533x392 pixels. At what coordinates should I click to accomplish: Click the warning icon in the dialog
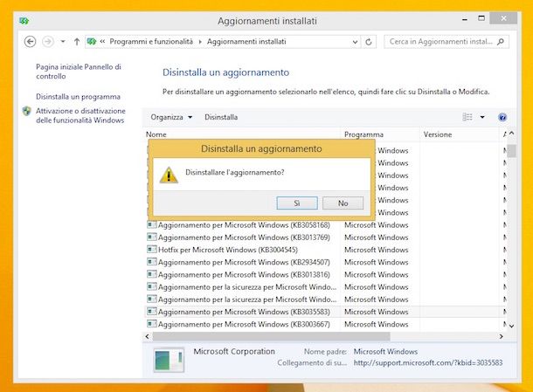coord(169,175)
